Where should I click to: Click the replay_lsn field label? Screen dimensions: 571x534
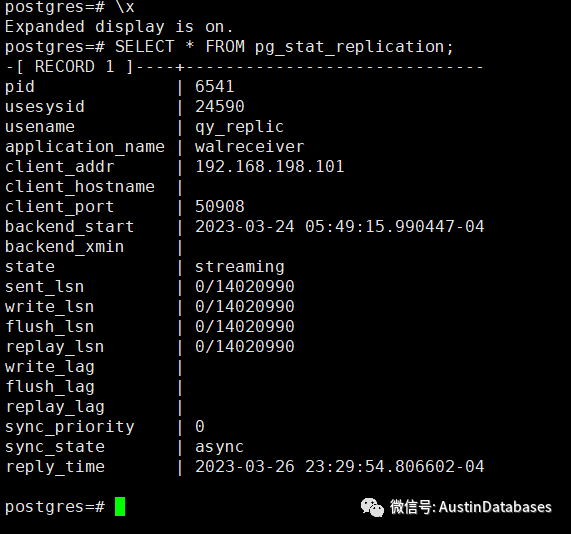pos(55,348)
